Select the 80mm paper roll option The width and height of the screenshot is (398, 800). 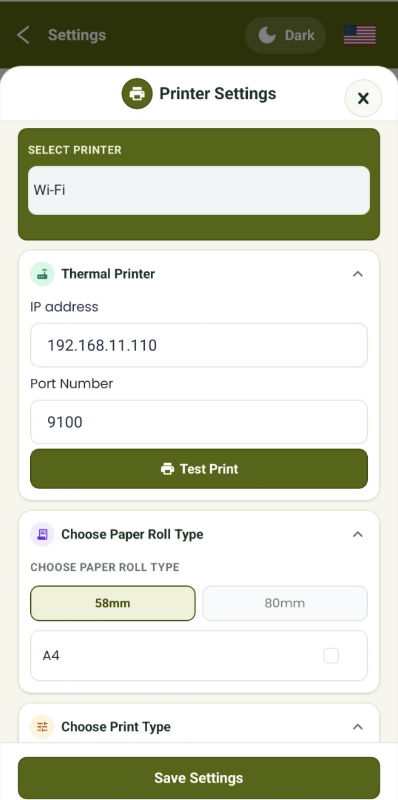pyautogui.click(x=285, y=603)
